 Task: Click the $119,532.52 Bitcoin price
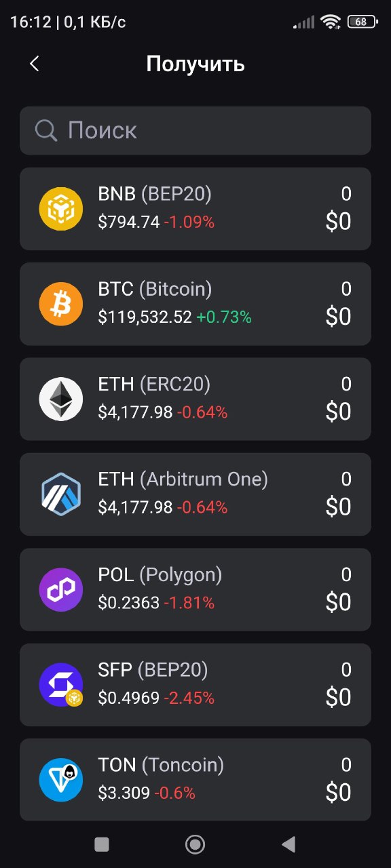[x=145, y=317]
